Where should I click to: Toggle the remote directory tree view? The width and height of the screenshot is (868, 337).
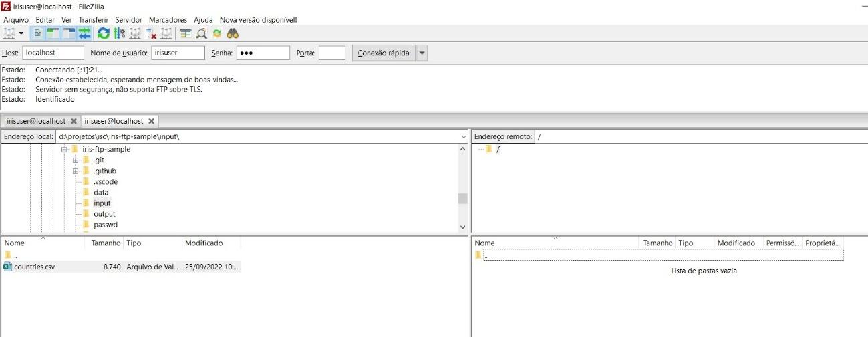pyautogui.click(x=69, y=33)
